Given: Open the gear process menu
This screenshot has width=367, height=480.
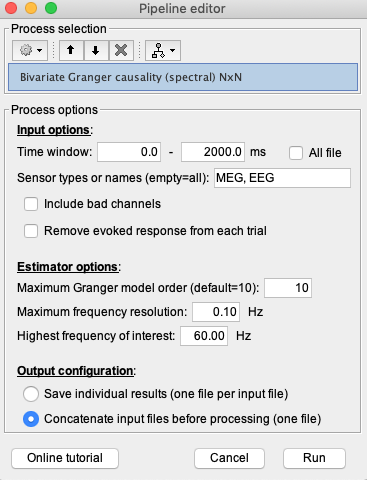Looking at the screenshot, I should coord(30,50).
